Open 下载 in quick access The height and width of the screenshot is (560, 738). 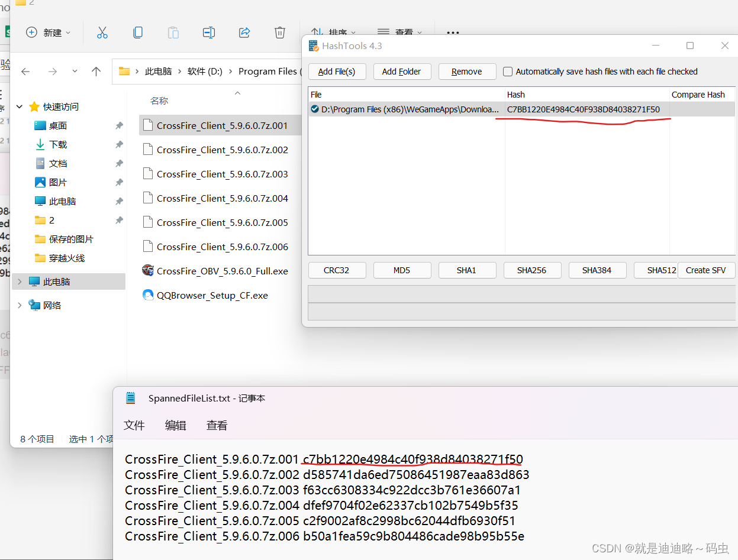(x=57, y=144)
